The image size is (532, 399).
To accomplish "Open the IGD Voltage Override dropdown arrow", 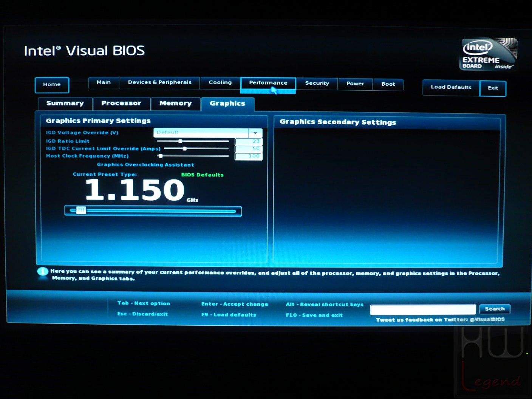I will coord(255,133).
